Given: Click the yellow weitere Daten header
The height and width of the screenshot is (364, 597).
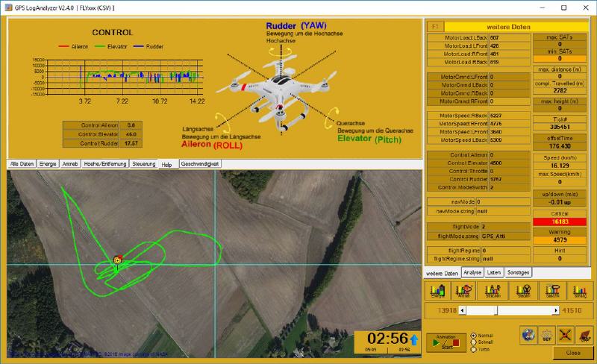Looking at the screenshot, I should point(516,27).
